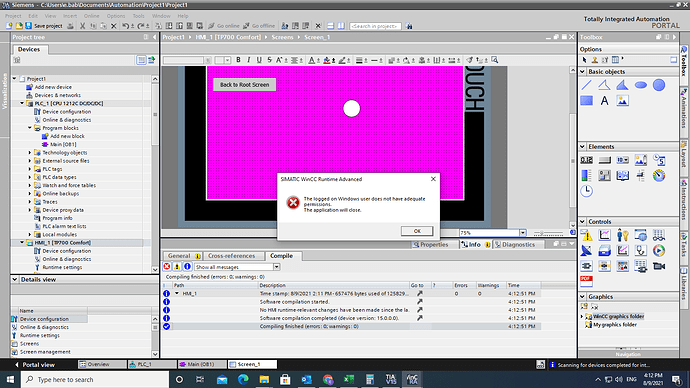Toggle Bold text formatting
This screenshot has height=388, width=690.
click(239, 60)
